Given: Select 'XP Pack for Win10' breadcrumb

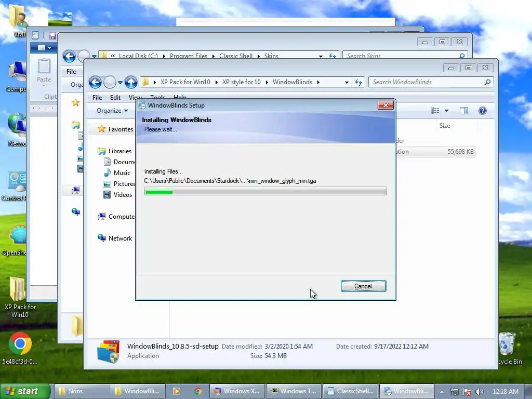Looking at the screenshot, I should click(185, 82).
